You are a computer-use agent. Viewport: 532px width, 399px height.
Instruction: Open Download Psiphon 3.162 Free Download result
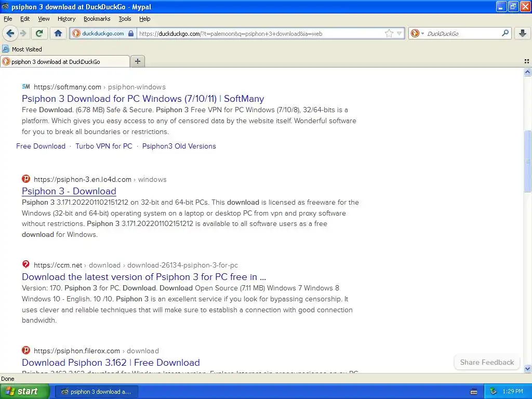111,362
